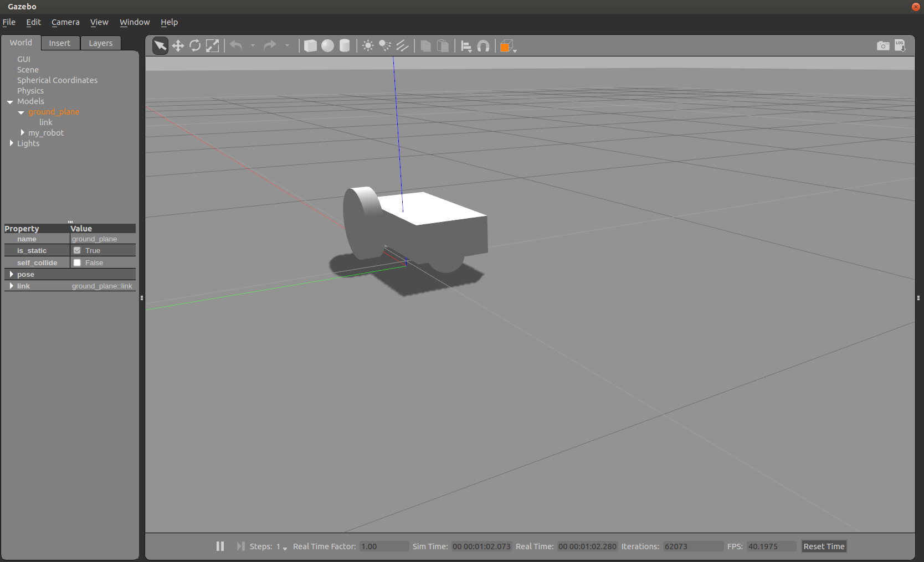Open the change view angle cube
This screenshot has height=562, width=924.
point(507,47)
